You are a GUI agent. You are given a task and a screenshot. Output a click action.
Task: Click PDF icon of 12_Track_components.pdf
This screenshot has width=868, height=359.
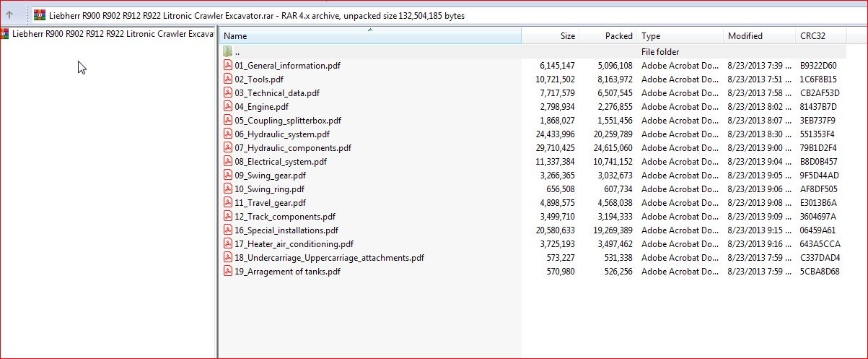pos(228,217)
